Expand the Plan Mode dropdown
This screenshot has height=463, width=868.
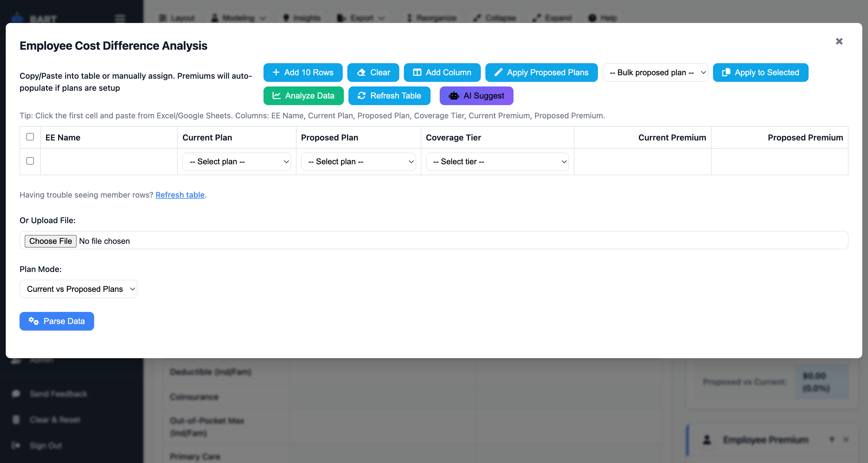click(x=78, y=289)
